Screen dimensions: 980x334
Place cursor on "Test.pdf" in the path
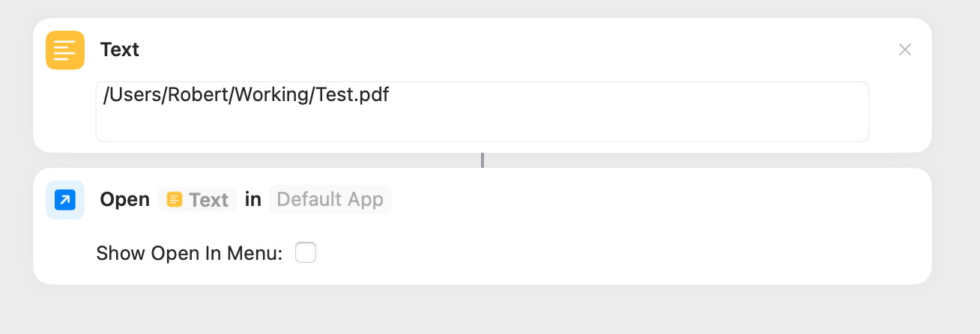pyautogui.click(x=352, y=96)
